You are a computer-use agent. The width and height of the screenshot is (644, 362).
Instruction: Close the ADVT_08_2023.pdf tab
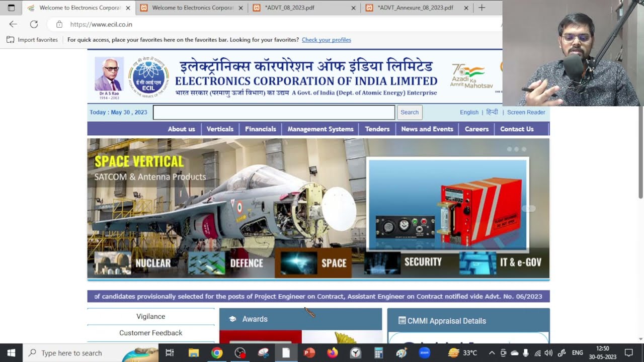[x=353, y=8]
